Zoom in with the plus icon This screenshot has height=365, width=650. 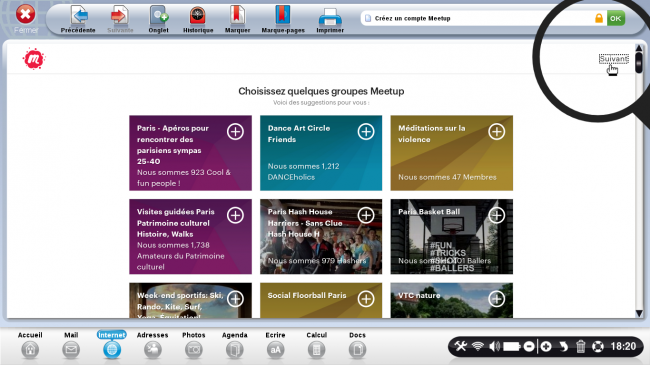pos(546,346)
